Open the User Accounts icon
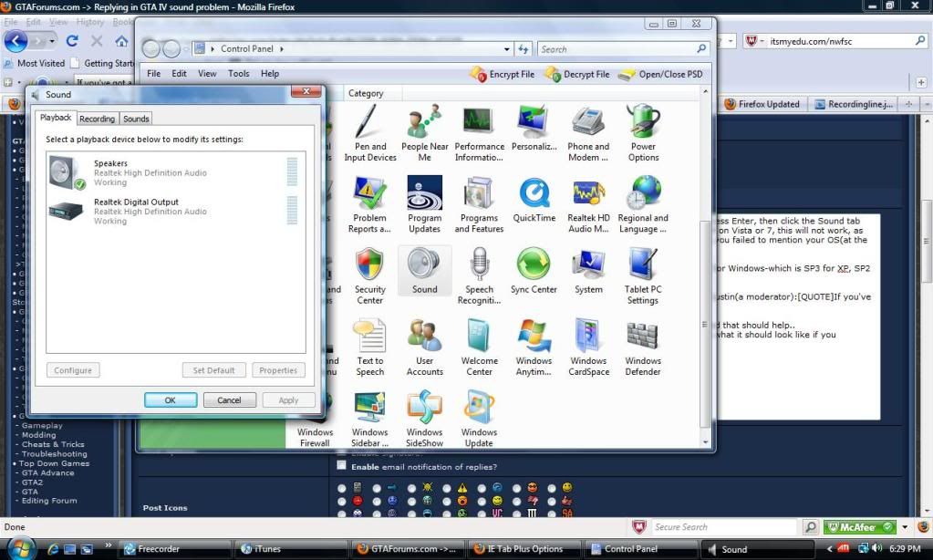933x560 pixels. pyautogui.click(x=424, y=346)
